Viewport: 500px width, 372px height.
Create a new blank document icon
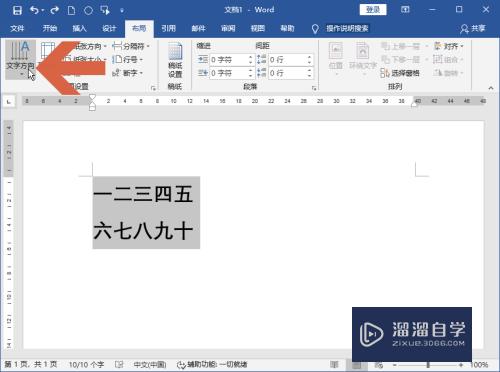[x=71, y=10]
